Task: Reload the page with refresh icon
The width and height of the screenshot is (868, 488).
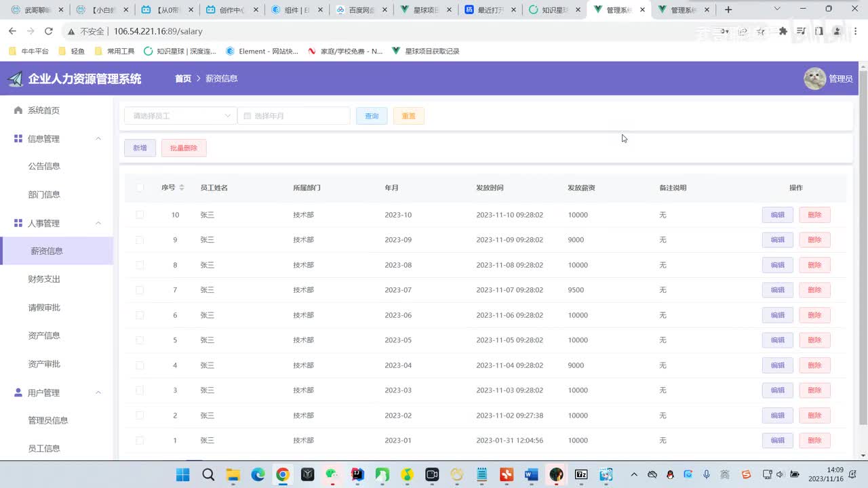Action: coord(48,31)
